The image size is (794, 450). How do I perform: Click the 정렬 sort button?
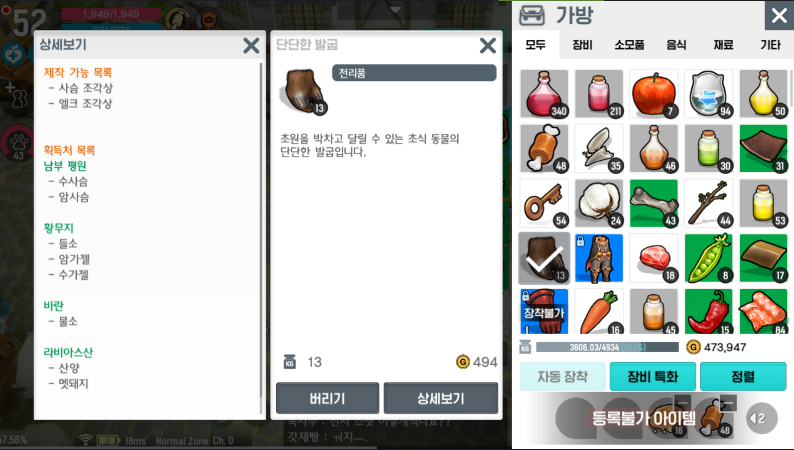(743, 377)
